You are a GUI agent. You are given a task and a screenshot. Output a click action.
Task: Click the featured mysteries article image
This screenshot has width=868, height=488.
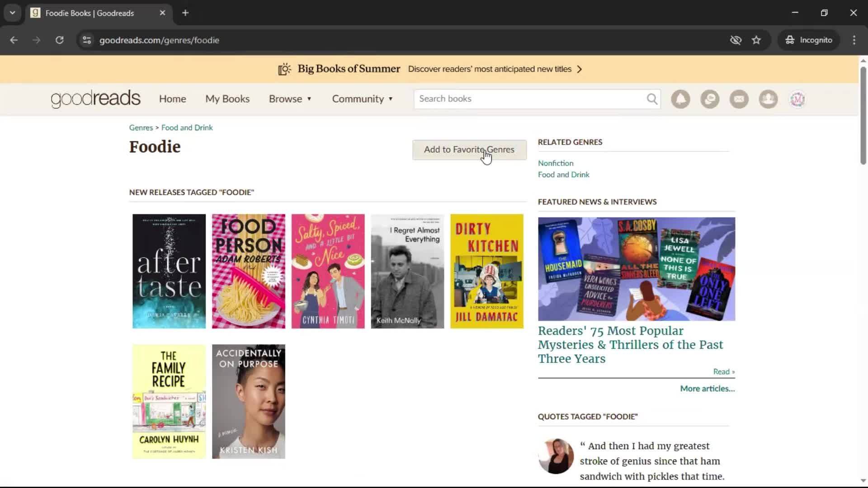(x=637, y=269)
